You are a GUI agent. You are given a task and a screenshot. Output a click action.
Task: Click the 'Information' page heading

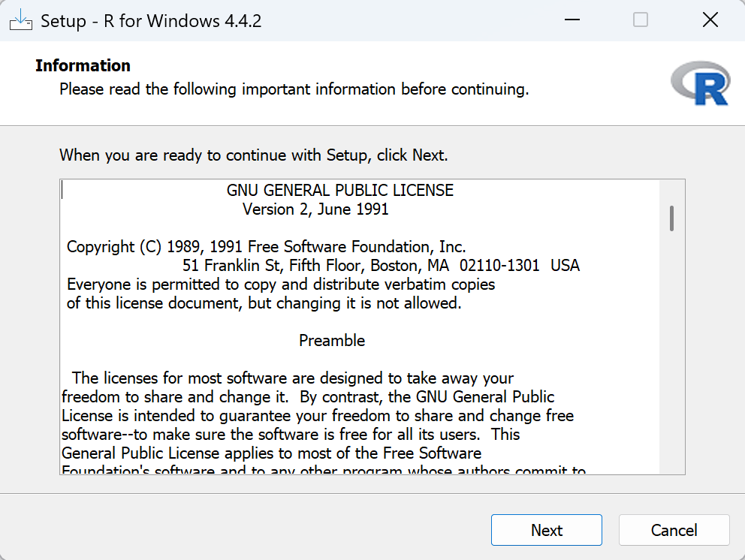(83, 66)
